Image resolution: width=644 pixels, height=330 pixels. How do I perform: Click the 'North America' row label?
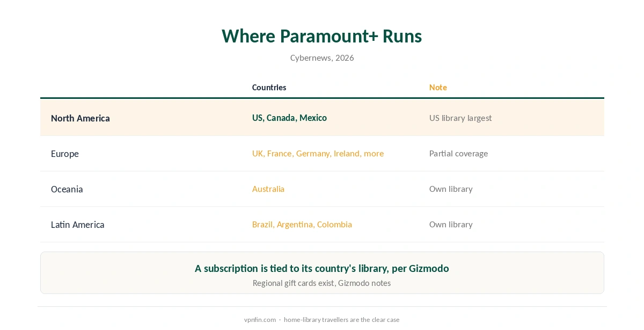coord(80,118)
